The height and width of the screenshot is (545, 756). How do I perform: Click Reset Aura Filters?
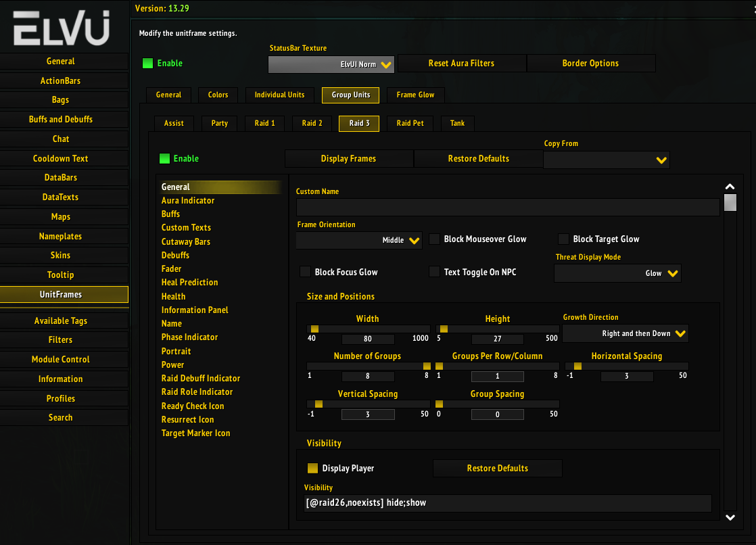click(462, 63)
